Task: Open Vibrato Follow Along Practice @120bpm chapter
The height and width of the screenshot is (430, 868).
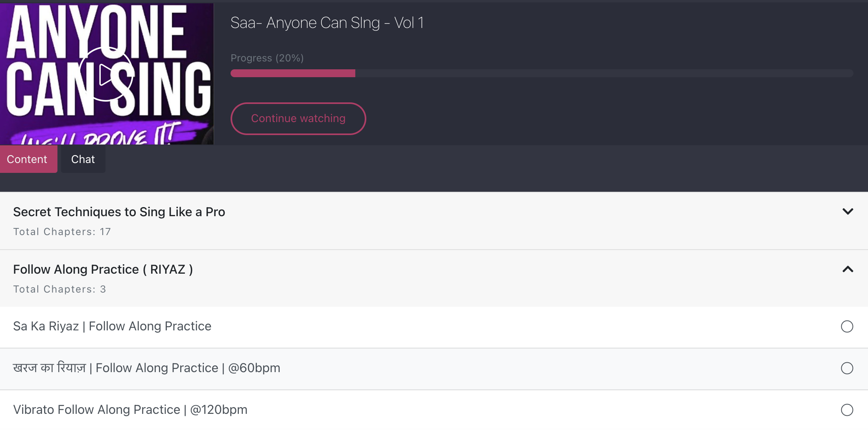Action: [x=434, y=410]
